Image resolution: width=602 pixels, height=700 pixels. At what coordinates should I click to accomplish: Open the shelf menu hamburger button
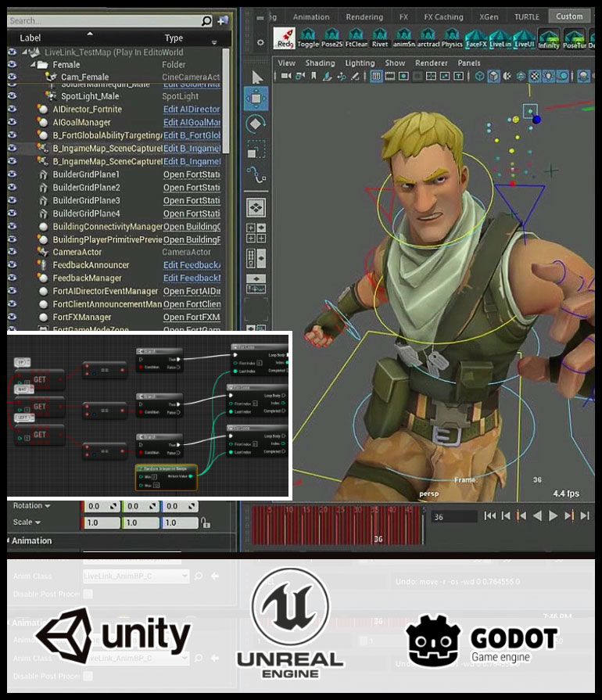pyautogui.click(x=260, y=17)
